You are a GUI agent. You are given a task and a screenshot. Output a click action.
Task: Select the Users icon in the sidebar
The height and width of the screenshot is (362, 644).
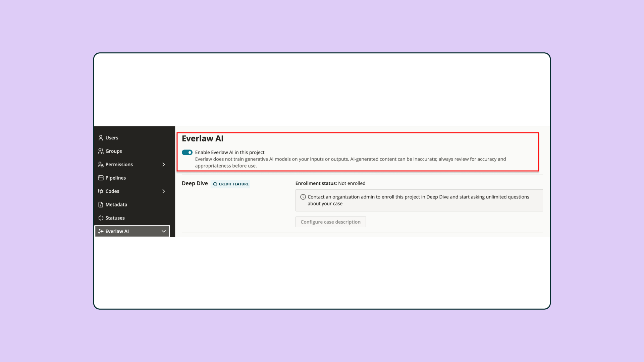tap(101, 137)
